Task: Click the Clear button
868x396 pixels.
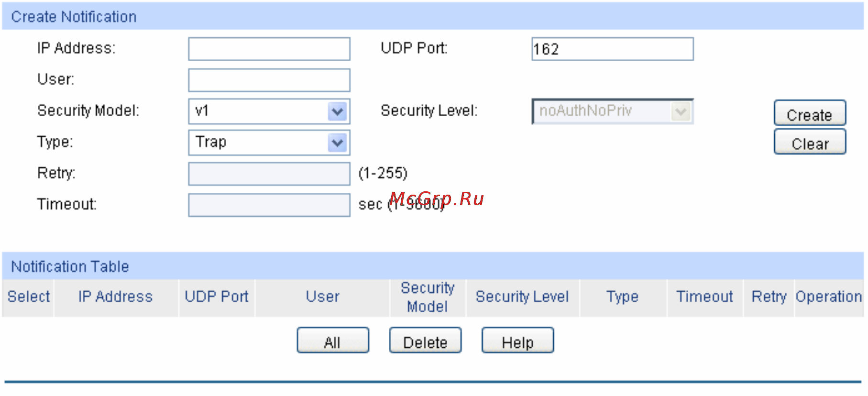Action: [810, 142]
